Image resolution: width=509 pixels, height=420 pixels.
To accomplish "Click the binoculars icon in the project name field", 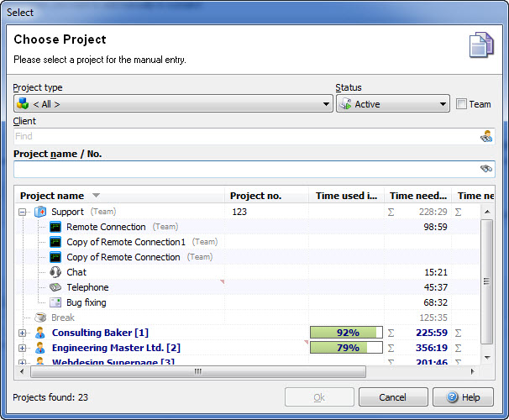I will [x=486, y=169].
